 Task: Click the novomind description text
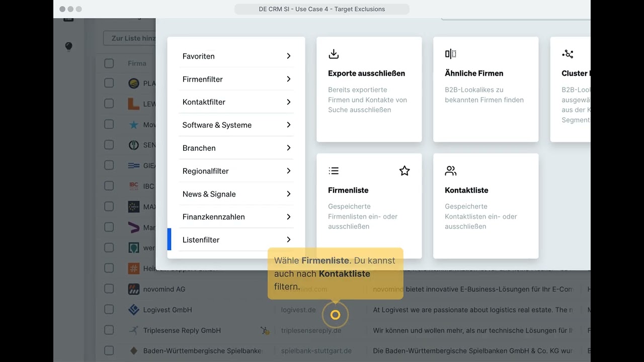tap(473, 289)
